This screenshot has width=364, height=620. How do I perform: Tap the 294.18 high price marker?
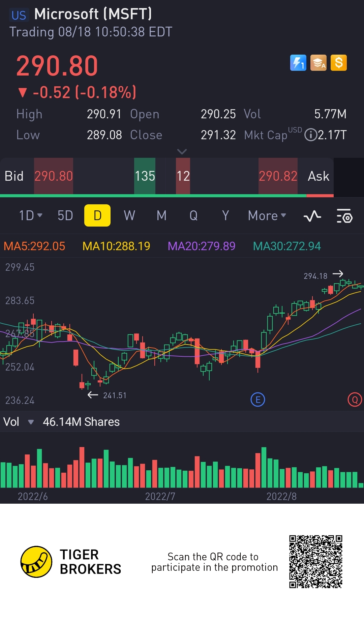pyautogui.click(x=315, y=276)
